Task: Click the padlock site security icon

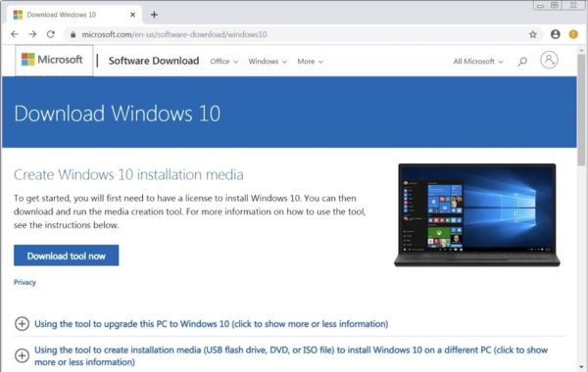Action: (x=73, y=35)
